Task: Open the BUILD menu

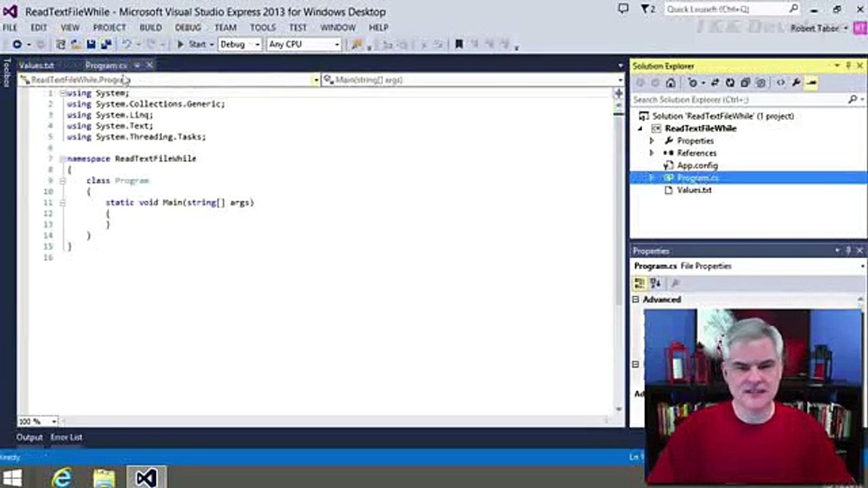Action: pyautogui.click(x=151, y=28)
